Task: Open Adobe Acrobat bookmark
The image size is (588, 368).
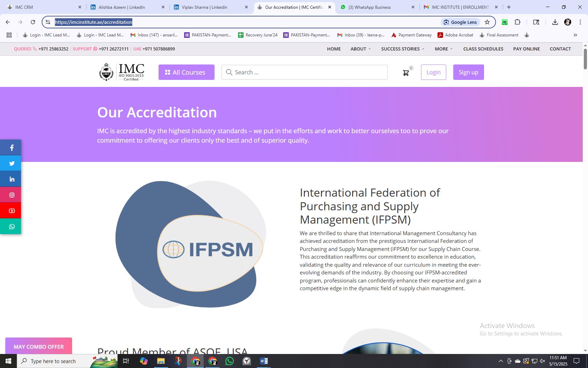Action: click(x=455, y=35)
